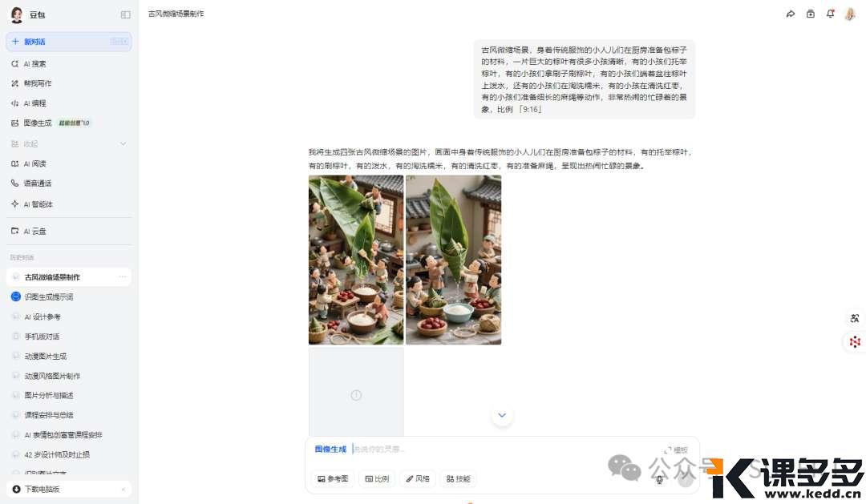The height and width of the screenshot is (504, 866).
Task: Click the scroll-to-bottom chevron button
Action: coord(502,415)
